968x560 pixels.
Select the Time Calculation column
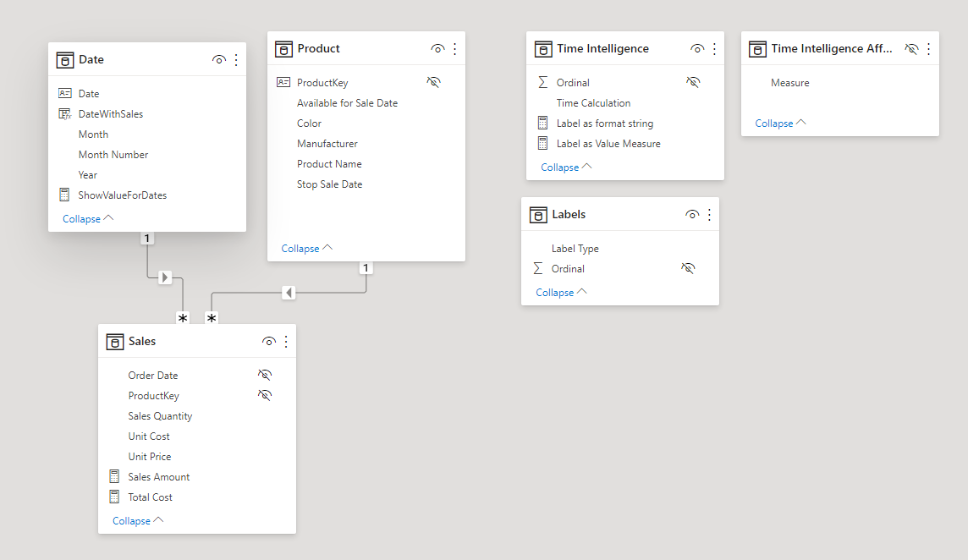pyautogui.click(x=593, y=103)
